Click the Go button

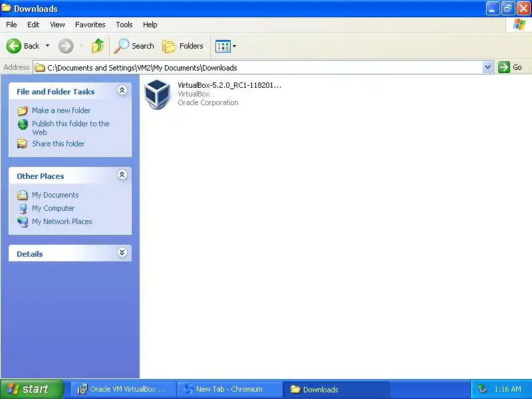click(x=510, y=67)
